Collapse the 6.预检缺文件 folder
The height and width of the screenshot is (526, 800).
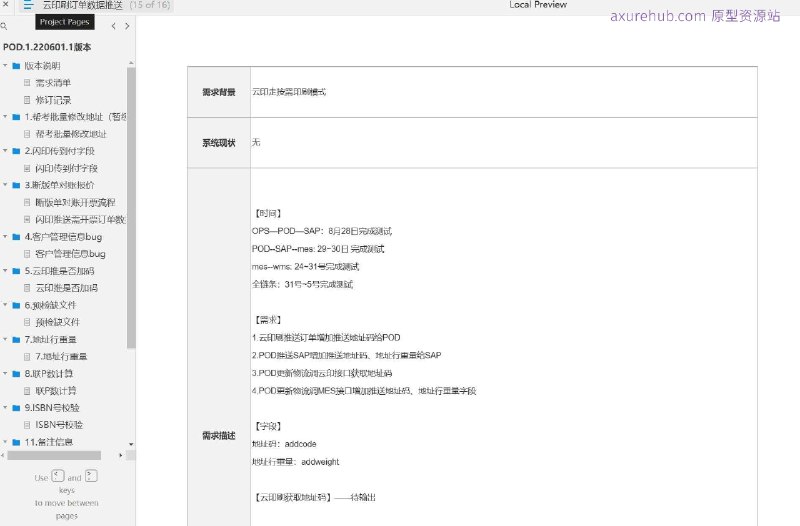pyautogui.click(x=5, y=305)
